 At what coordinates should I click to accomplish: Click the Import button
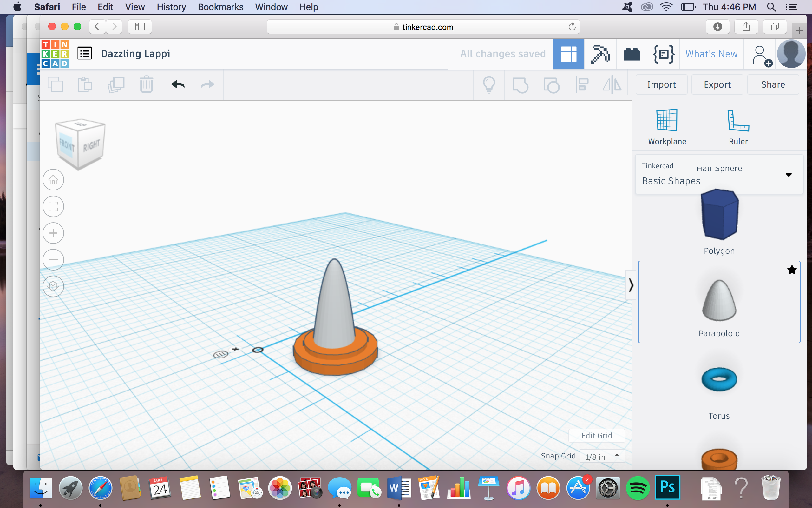point(661,85)
